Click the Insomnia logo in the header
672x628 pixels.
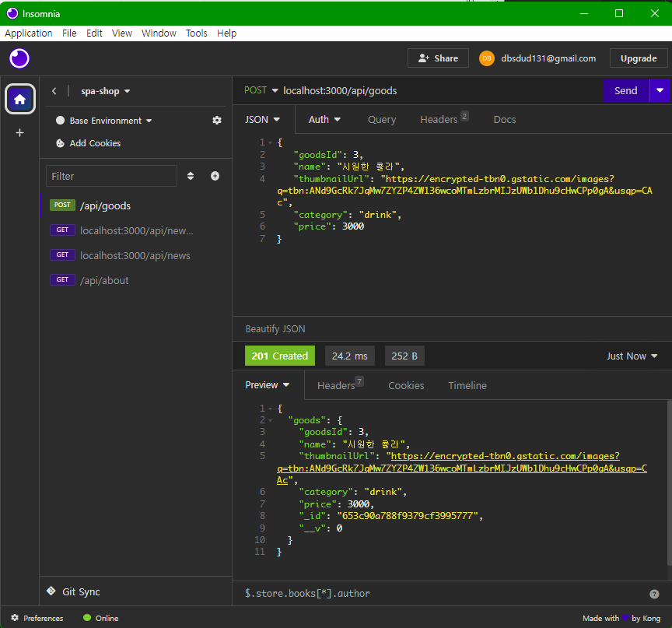[19, 58]
